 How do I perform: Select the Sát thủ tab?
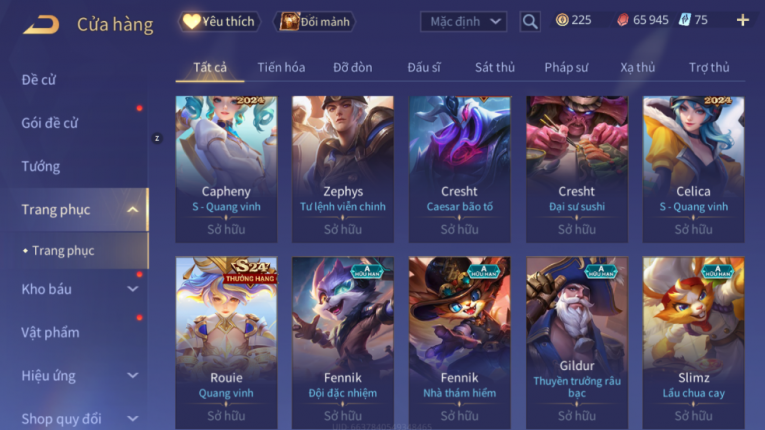495,67
